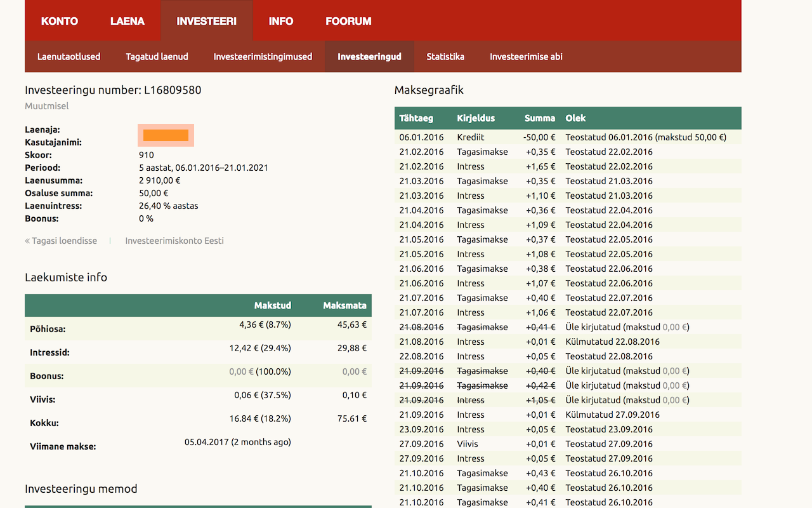Click '+0,38 €' repayment amount
This screenshot has width=812, height=508.
tap(540, 269)
